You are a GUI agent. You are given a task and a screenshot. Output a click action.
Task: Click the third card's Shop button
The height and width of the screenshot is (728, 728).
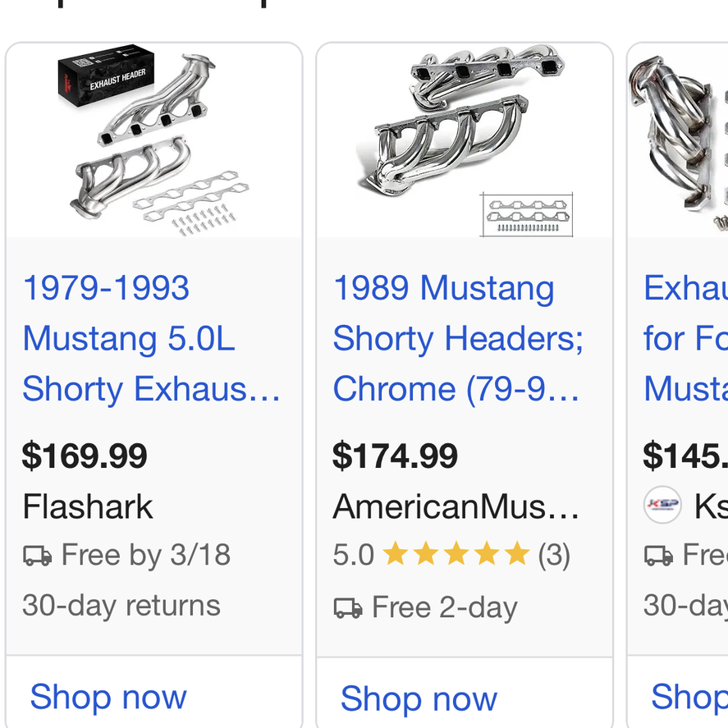coord(689,697)
